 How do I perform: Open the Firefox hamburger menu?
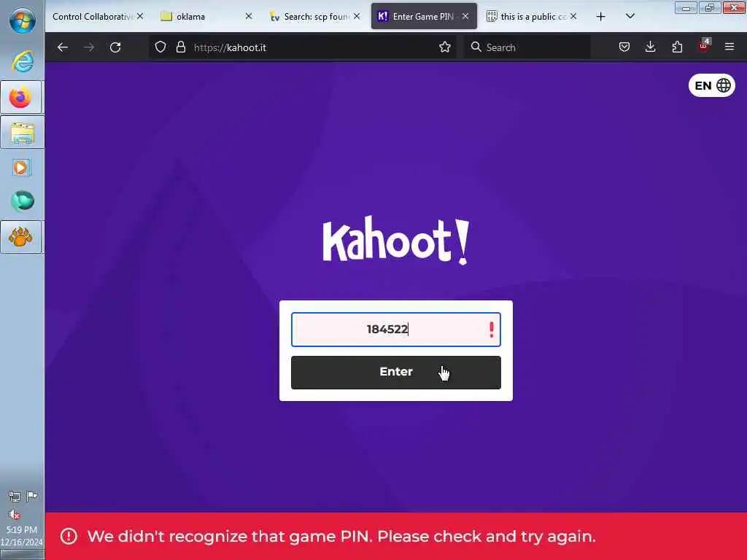729,47
